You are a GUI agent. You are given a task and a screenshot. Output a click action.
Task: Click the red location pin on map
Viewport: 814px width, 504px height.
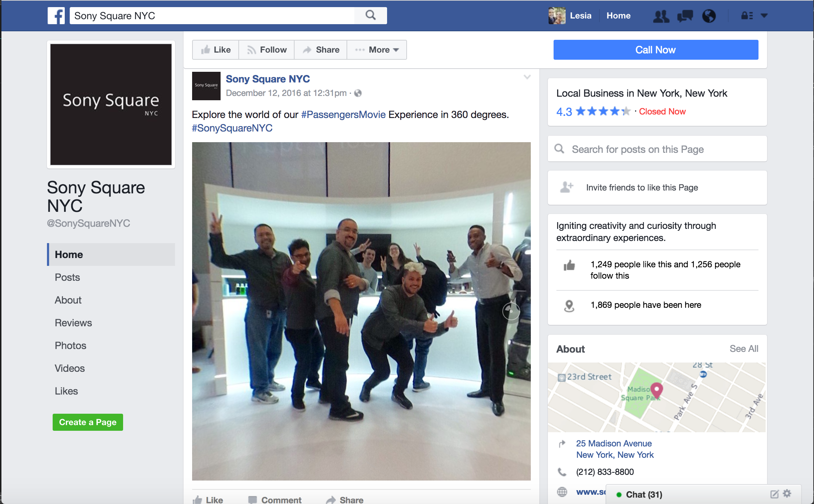point(656,390)
